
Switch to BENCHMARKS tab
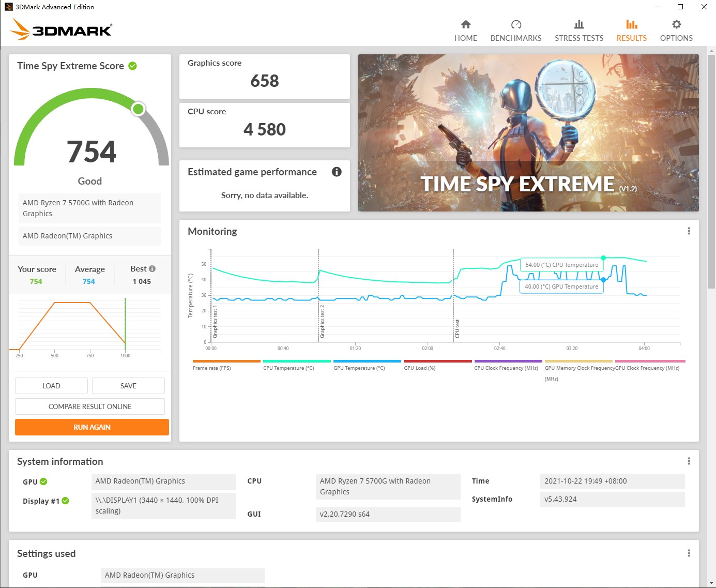click(516, 38)
